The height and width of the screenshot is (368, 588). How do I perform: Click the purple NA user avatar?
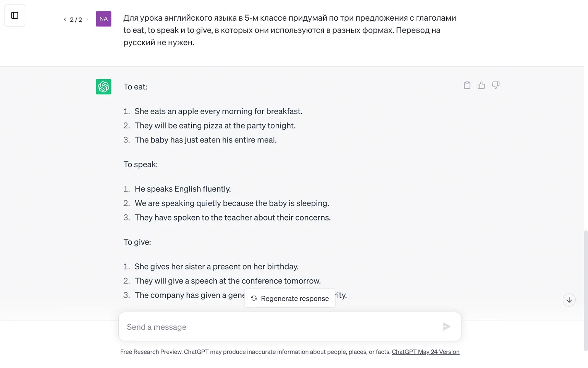[103, 19]
